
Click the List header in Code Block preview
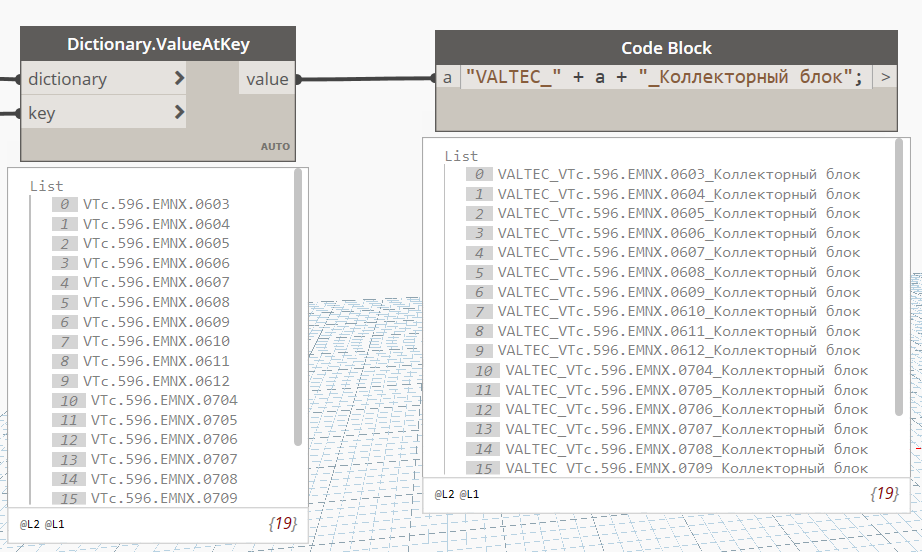coord(461,156)
